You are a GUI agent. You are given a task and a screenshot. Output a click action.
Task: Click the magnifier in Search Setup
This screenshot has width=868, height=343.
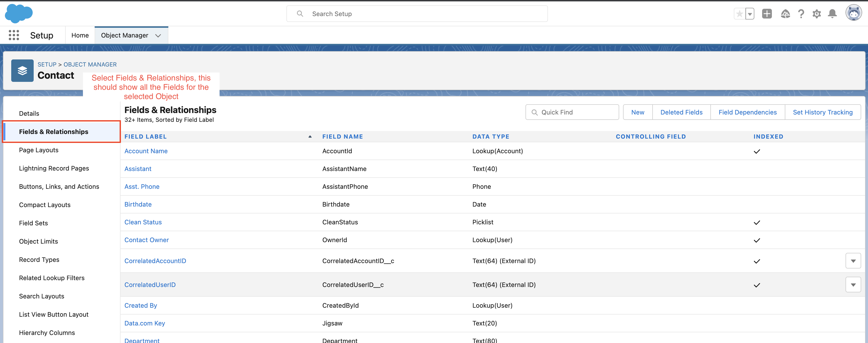[300, 14]
